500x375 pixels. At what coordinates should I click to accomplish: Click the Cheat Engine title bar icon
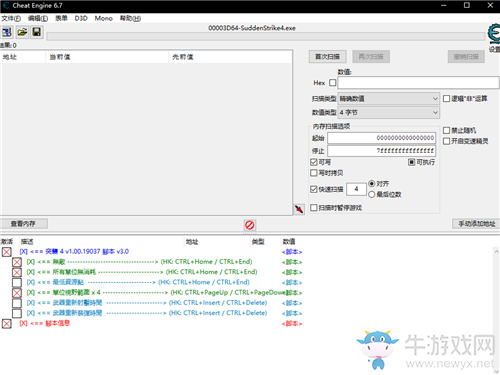[x=6, y=5]
